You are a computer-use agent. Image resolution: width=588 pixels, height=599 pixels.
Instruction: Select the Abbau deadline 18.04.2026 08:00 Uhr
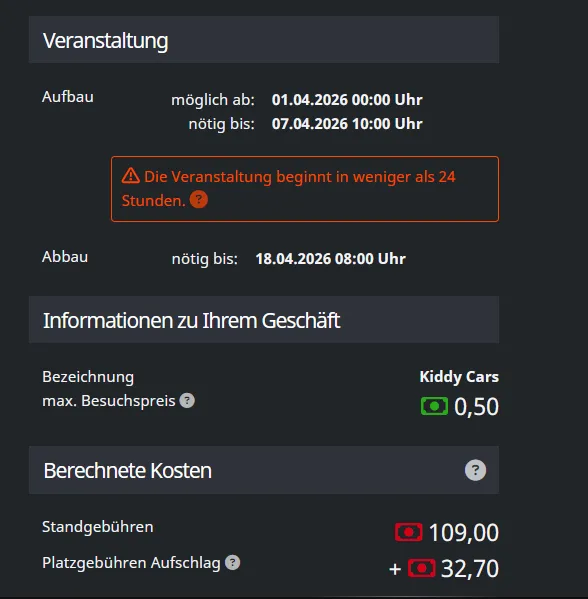[330, 259]
